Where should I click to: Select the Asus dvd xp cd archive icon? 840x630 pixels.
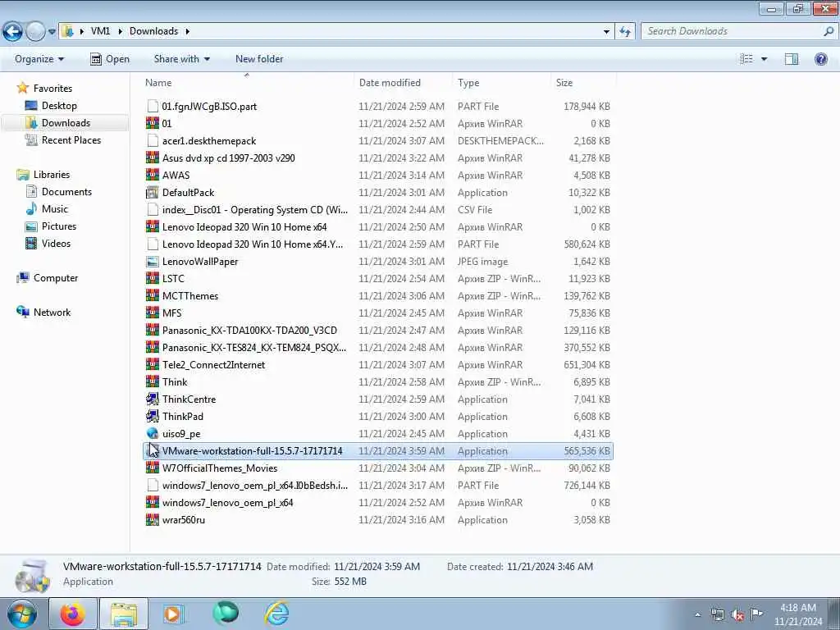(x=153, y=158)
